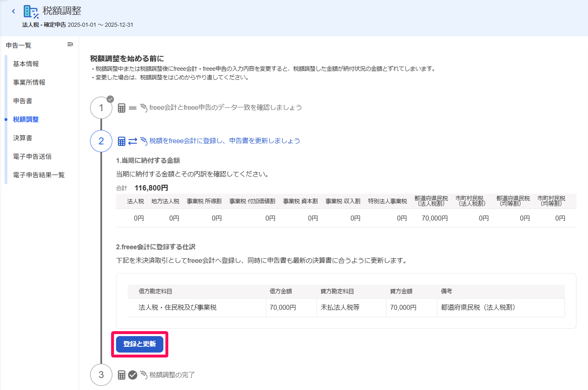The image size is (588, 390).
Task: Click the remarks cell 都道府県民税(法人税割)
Action: [x=501, y=308]
